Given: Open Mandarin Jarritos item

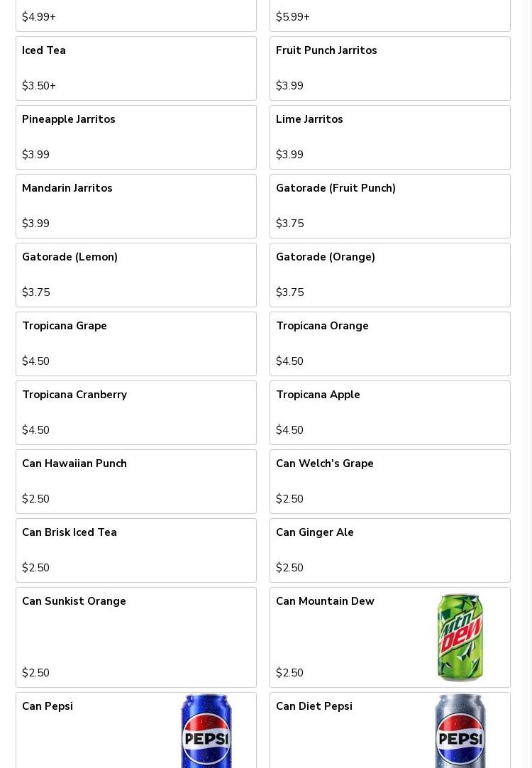Looking at the screenshot, I should pos(136,206).
